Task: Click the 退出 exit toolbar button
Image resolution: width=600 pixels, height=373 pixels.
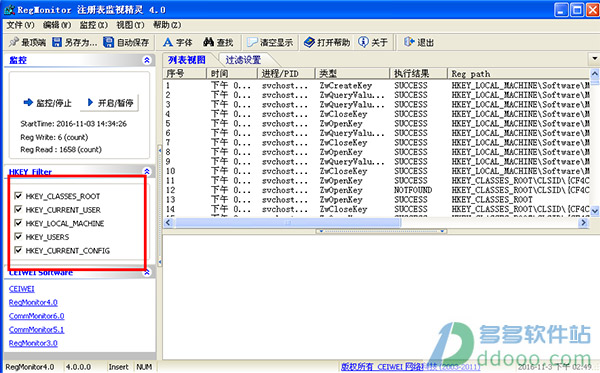Action: pyautogui.click(x=419, y=42)
